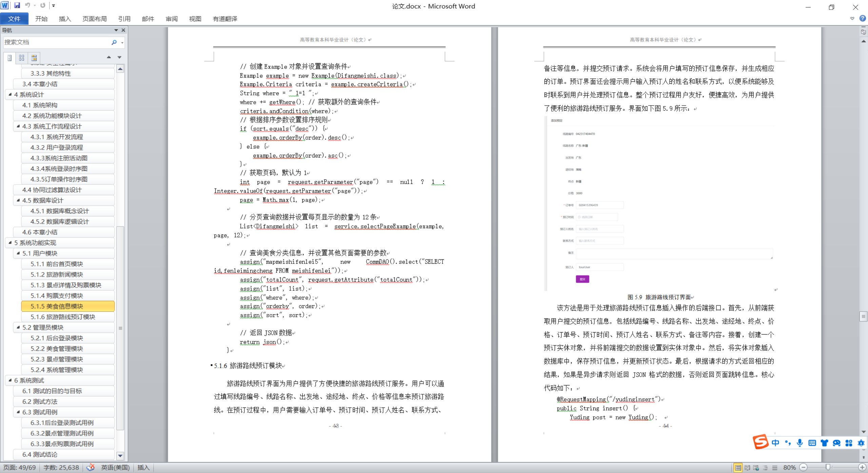This screenshot has width=868, height=473.
Task: Open the 文件 file tab
Action: click(x=14, y=19)
